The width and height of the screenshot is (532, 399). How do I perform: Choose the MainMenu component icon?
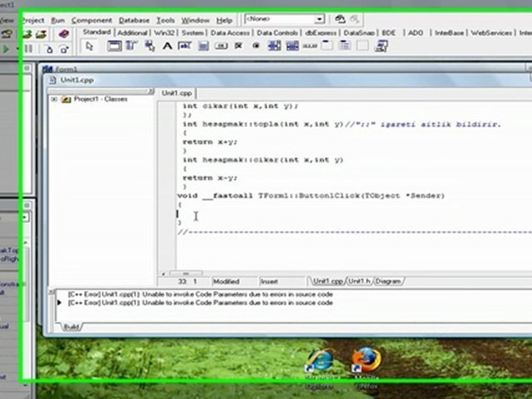[x=132, y=46]
